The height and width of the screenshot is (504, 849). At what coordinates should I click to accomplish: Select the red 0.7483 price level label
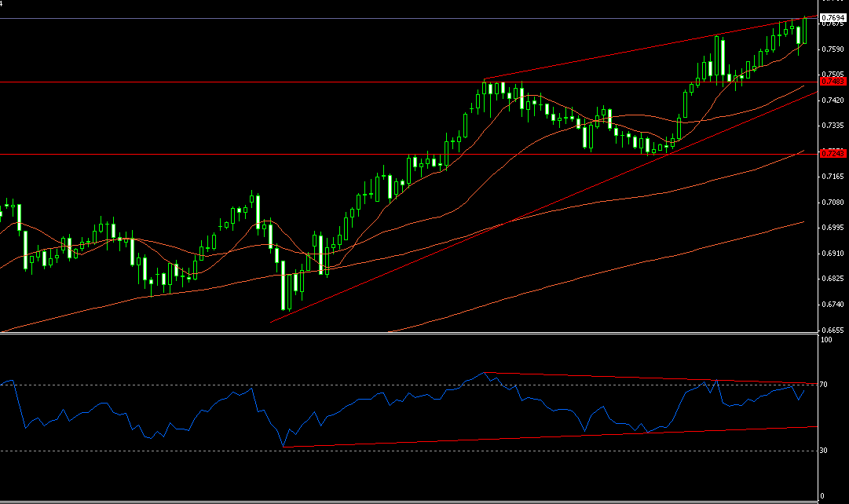tap(833, 81)
